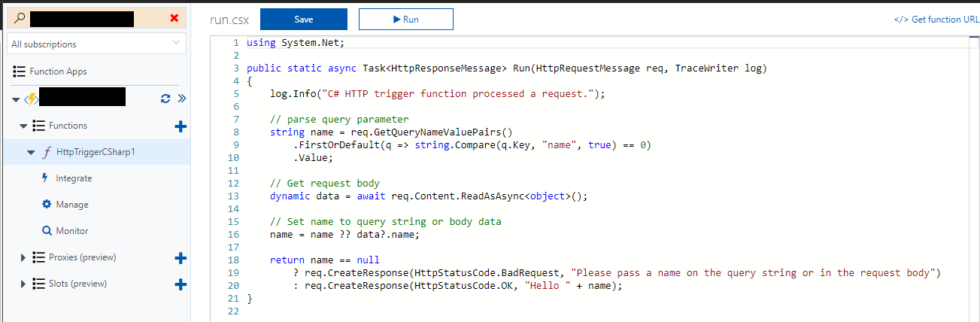Click the log.Info line in editor
The width and height of the screenshot is (980, 322).
[438, 94]
